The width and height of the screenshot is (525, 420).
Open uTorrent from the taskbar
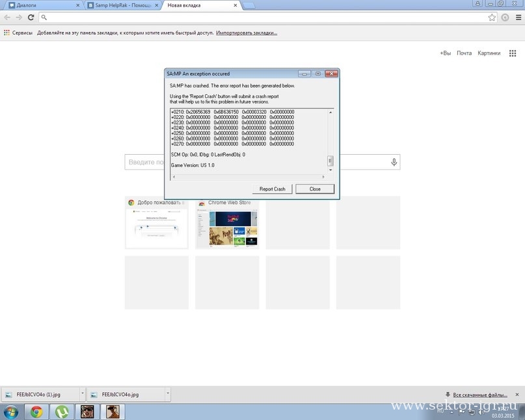[x=62, y=412]
